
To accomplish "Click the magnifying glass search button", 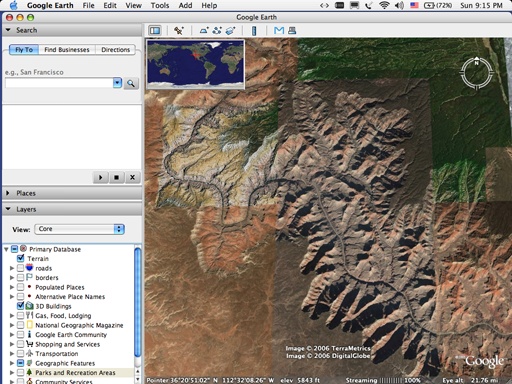I will point(131,83).
